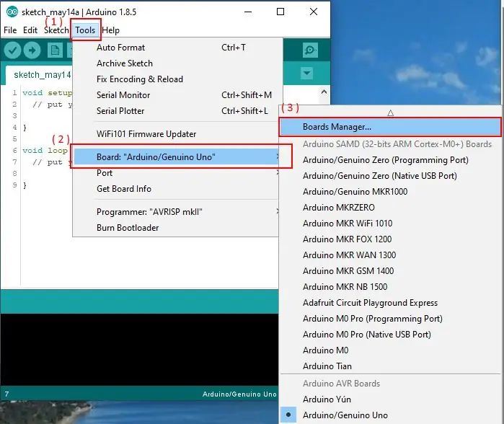Select Arduino/Genuino MKR1000 board
The width and height of the screenshot is (504, 424).
[x=390, y=192]
